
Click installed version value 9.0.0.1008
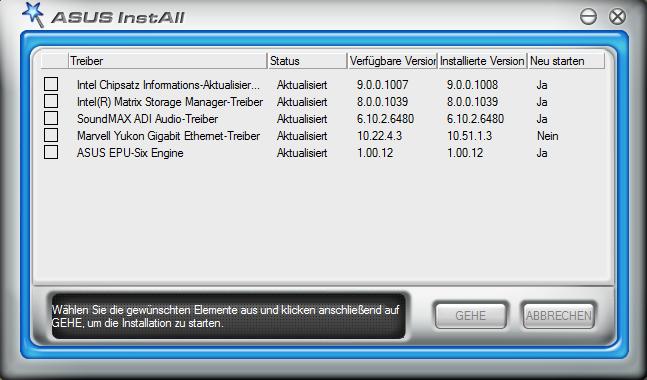click(472, 85)
